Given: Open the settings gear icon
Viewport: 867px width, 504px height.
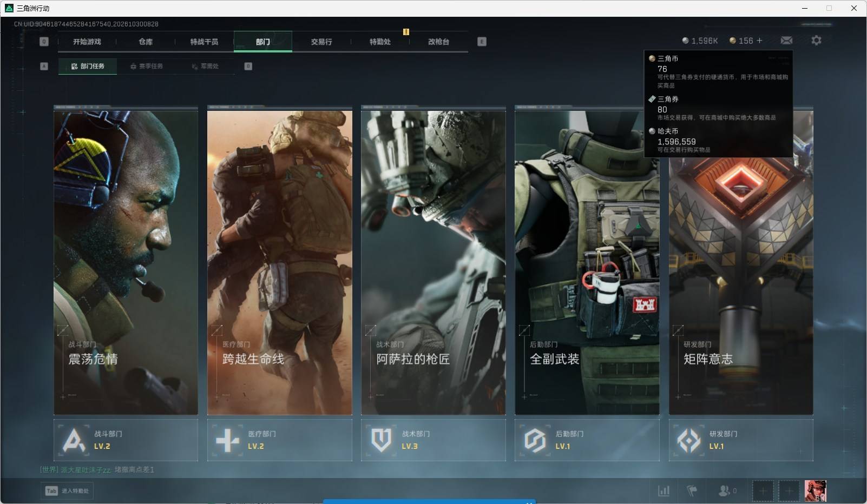Looking at the screenshot, I should tap(816, 41).
